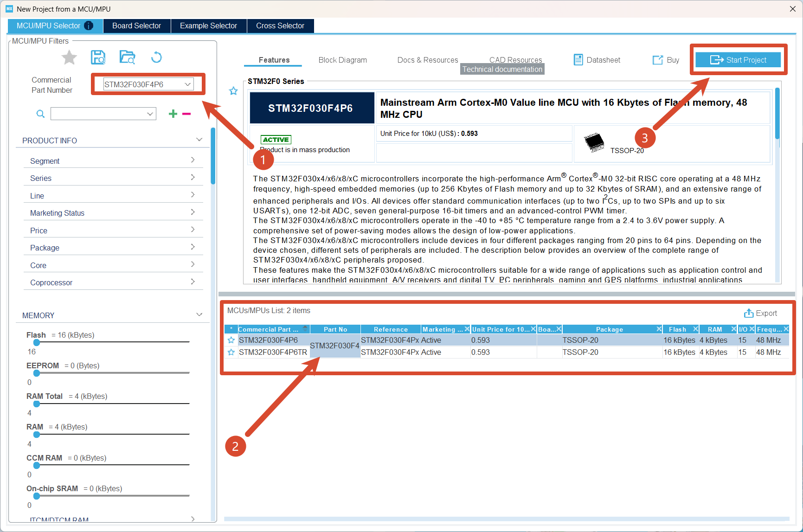Open the Datasheet for this MCU

coord(597,60)
